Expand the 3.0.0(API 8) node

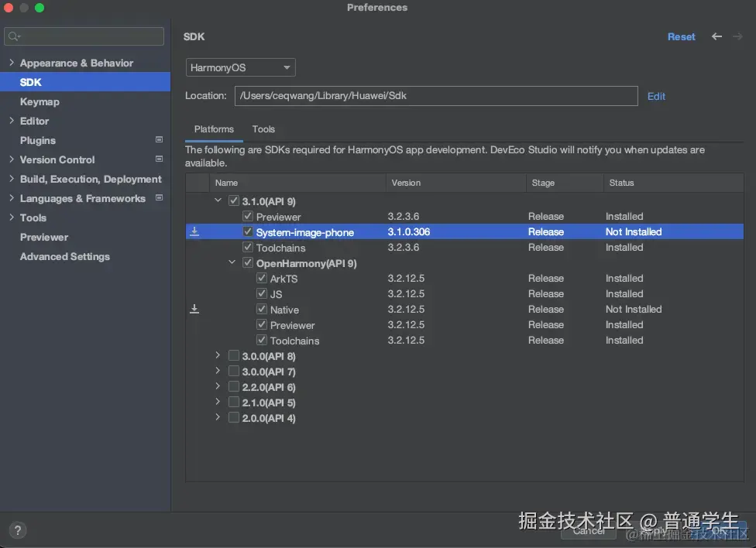pyautogui.click(x=218, y=355)
